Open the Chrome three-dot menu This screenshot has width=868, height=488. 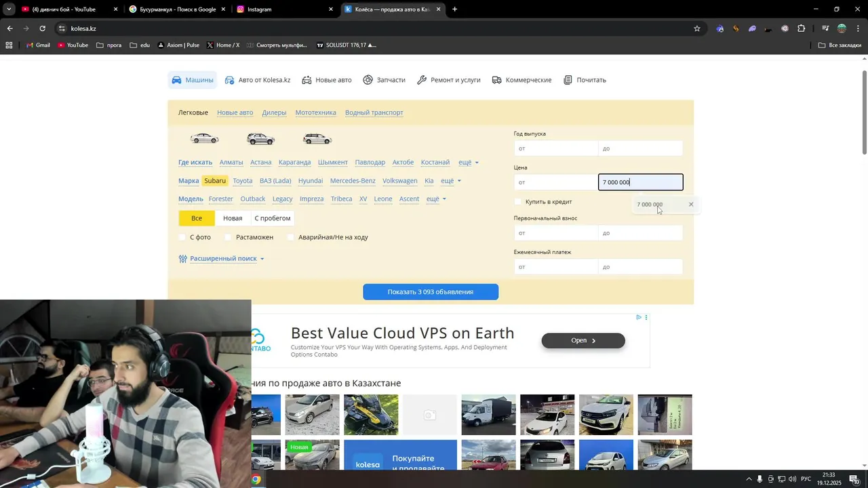[x=858, y=28]
